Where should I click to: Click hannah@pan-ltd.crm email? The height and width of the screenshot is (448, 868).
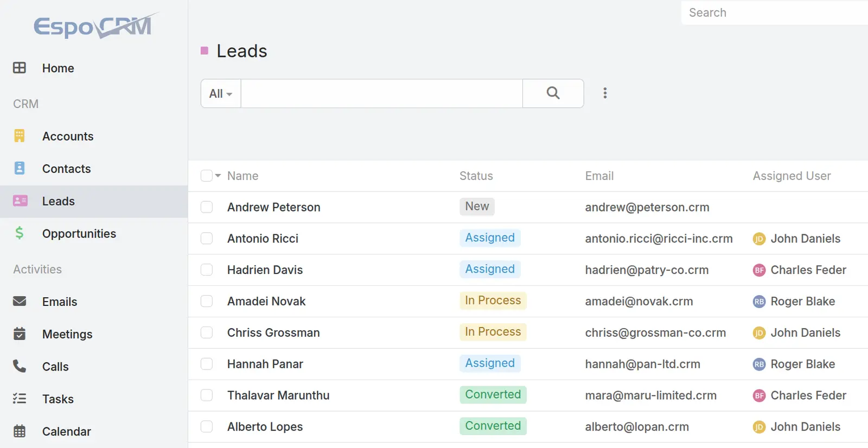[643, 364]
